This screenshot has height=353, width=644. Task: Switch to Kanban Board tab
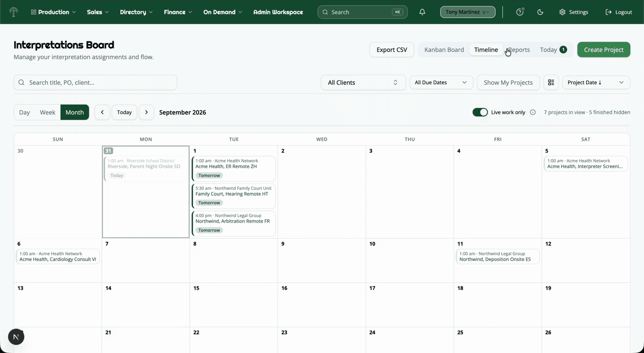(444, 50)
